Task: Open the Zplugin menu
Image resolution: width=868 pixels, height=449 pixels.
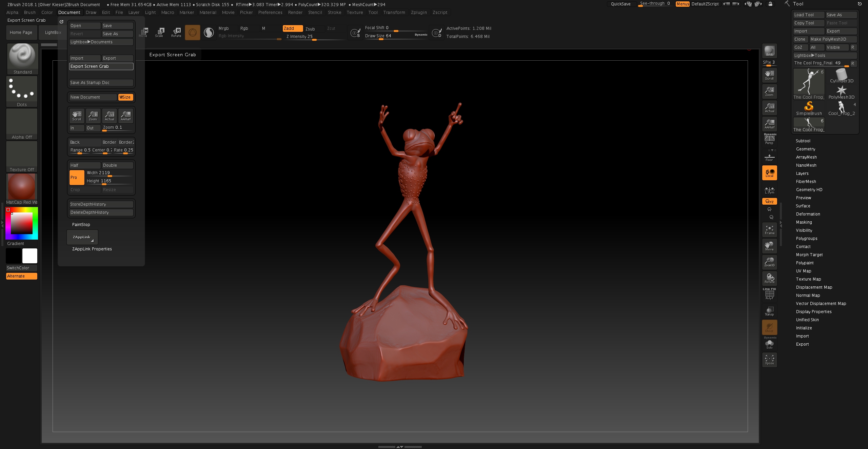Action: (419, 13)
